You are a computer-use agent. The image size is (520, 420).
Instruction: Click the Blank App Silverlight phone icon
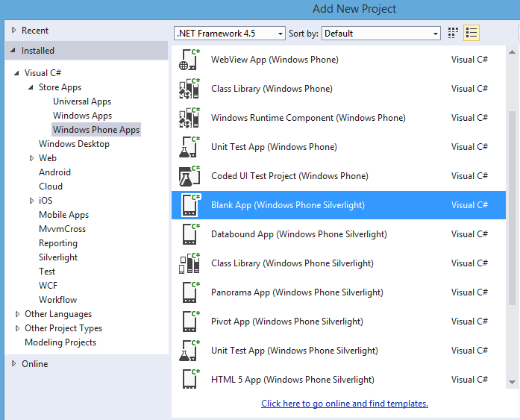[x=191, y=205]
